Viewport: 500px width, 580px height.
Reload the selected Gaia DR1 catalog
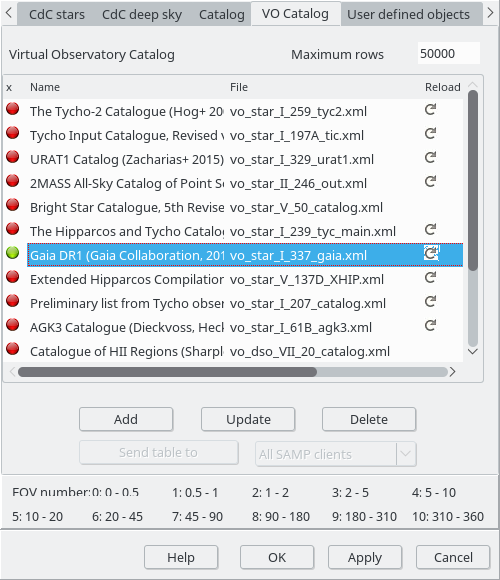pyautogui.click(x=431, y=253)
